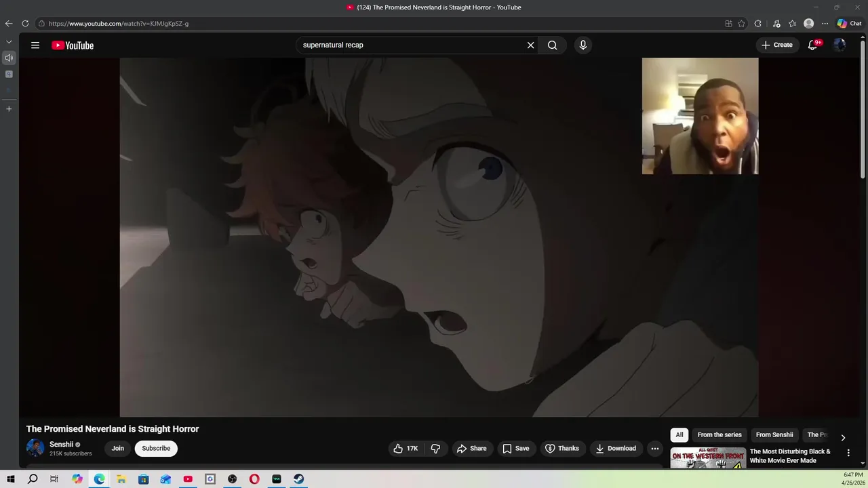The width and height of the screenshot is (868, 488).
Task: Click the browser address bar URL
Action: 119,24
